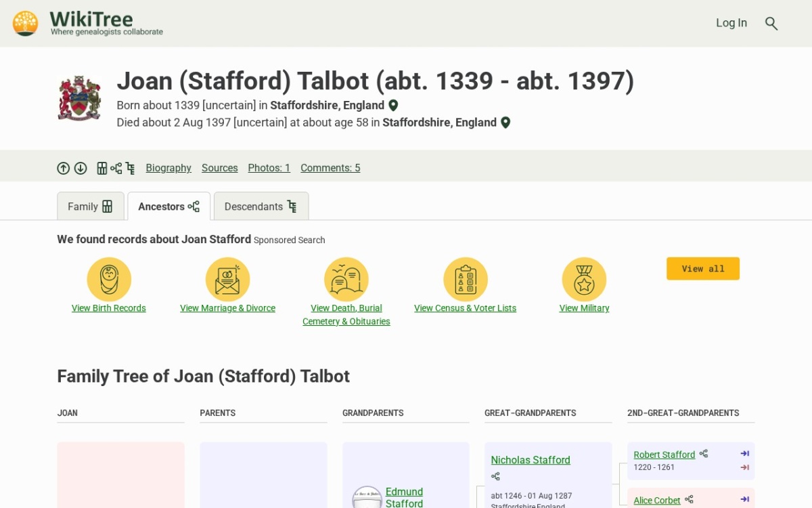812x508 pixels.
Task: Click the Family Tree of Joan heading
Action: tap(203, 377)
